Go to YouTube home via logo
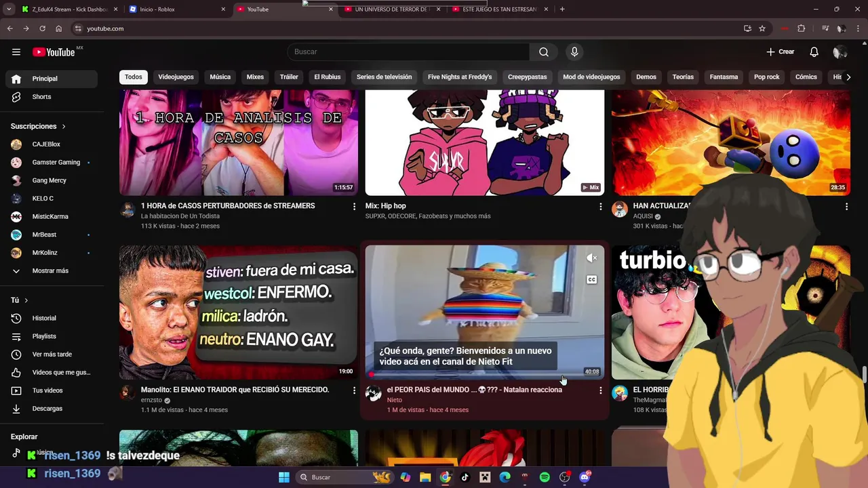The width and height of the screenshot is (868, 488). pos(54,52)
